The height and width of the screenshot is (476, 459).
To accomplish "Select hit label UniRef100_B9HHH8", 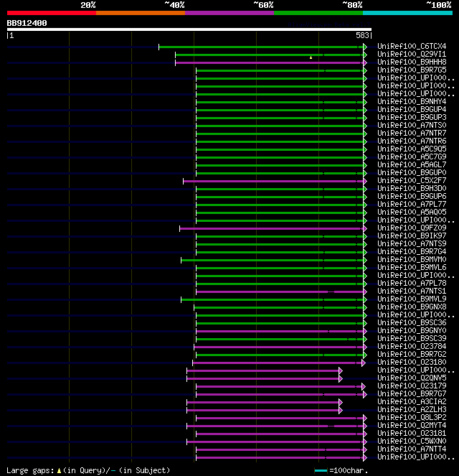I will pyautogui.click(x=412, y=62).
